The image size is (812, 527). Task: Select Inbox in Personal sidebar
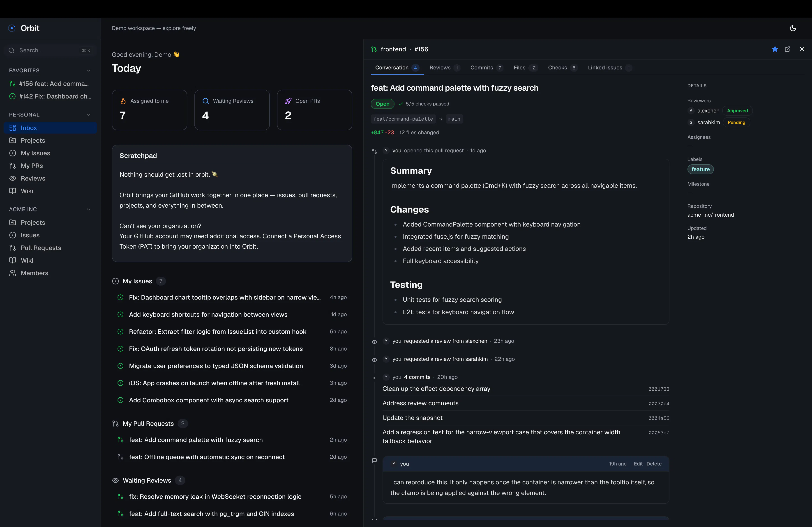tap(50, 128)
